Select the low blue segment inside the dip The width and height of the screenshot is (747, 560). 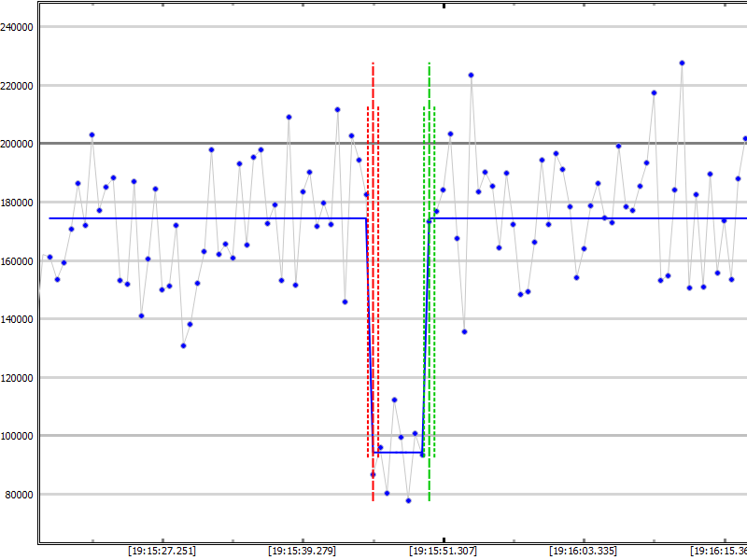tap(397, 453)
